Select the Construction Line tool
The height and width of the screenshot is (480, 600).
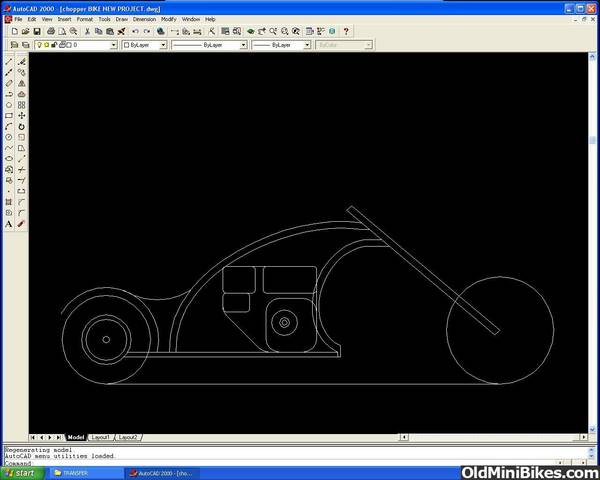(9, 72)
